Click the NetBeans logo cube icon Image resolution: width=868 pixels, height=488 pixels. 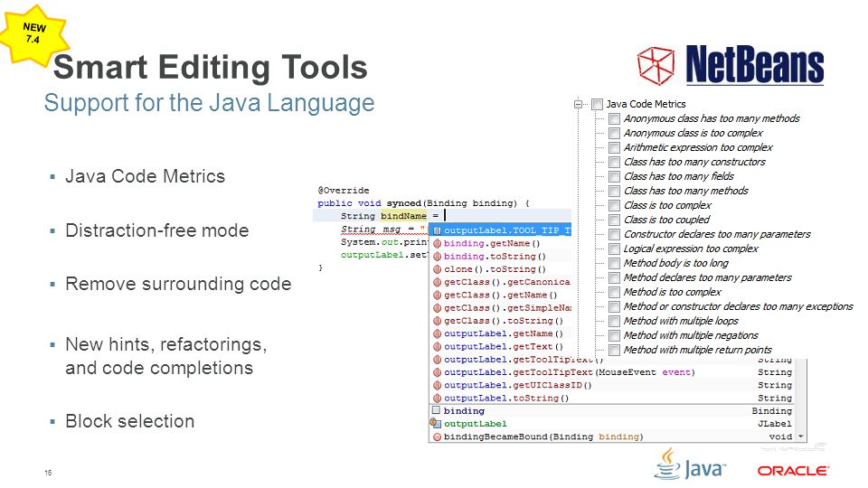(x=656, y=65)
